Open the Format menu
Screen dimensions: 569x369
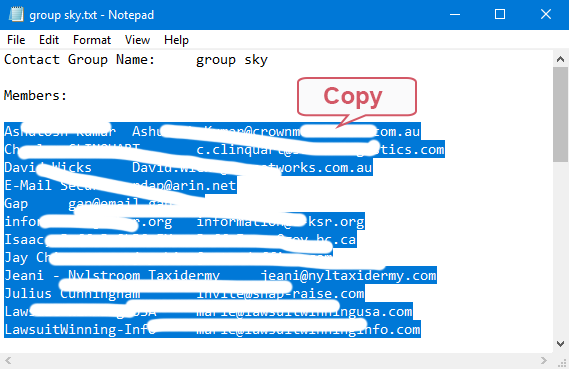point(92,40)
